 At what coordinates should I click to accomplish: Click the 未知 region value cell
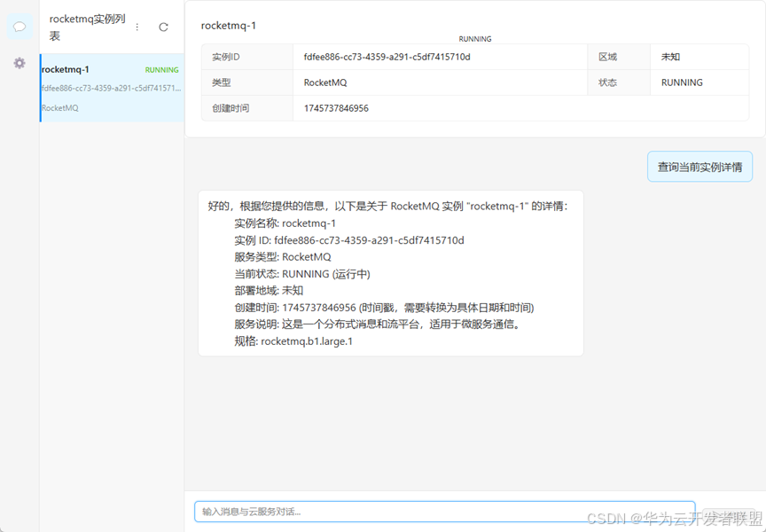tap(700, 57)
